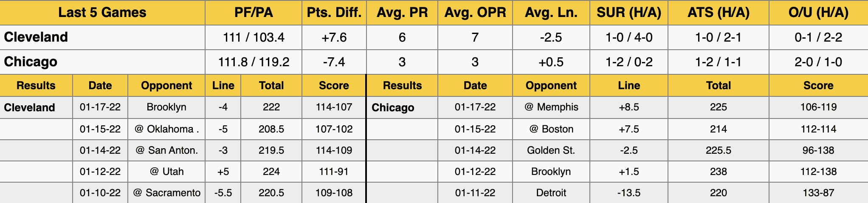This screenshot has height=203, width=868.
Task: Click the @ Oklahoma opponent cell
Action: 166,129
